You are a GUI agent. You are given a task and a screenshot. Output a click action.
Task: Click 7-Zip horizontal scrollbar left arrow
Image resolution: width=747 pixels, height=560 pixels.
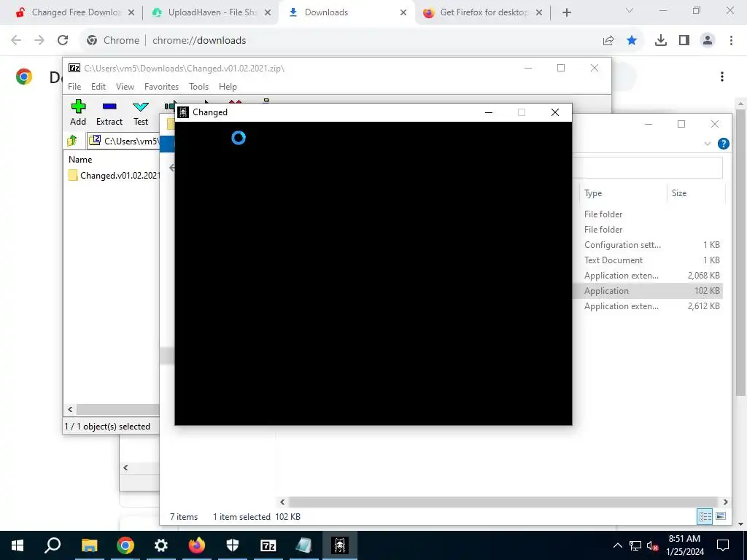point(71,410)
